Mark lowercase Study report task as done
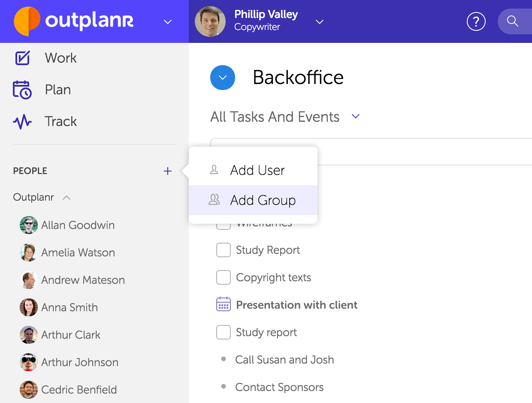The image size is (532, 403). (224, 332)
